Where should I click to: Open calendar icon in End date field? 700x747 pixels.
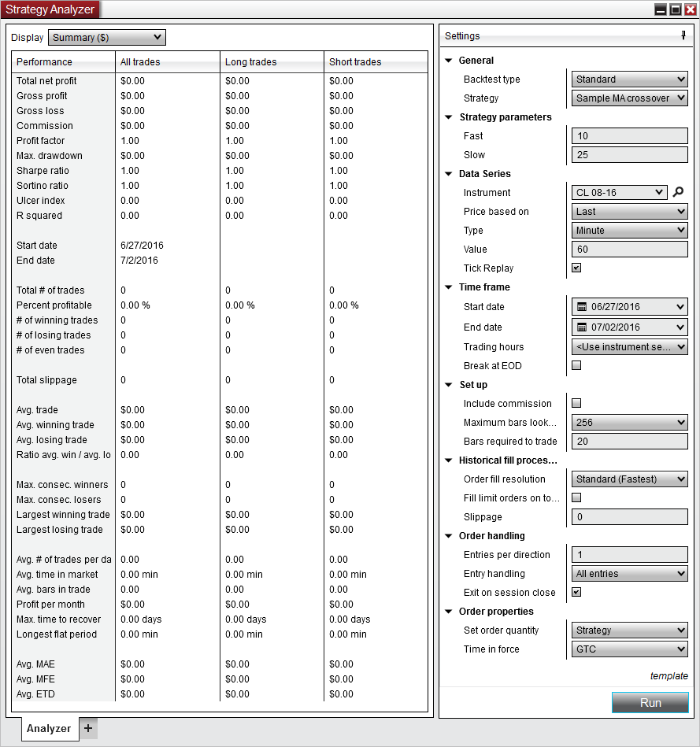coord(582,327)
